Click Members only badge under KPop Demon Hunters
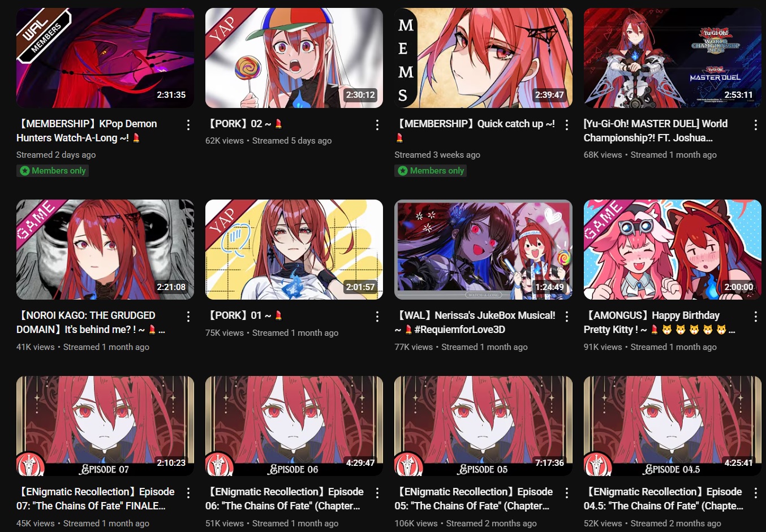This screenshot has height=532, width=766. 53,171
